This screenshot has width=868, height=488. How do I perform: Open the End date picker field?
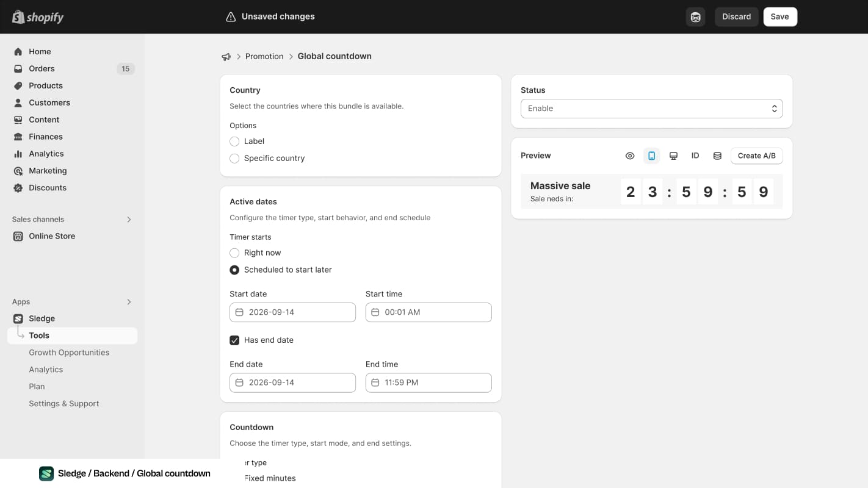pyautogui.click(x=292, y=383)
